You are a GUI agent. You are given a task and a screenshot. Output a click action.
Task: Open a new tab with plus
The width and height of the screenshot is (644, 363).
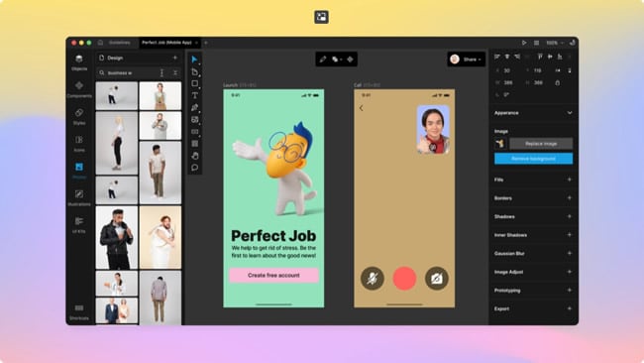[206, 43]
